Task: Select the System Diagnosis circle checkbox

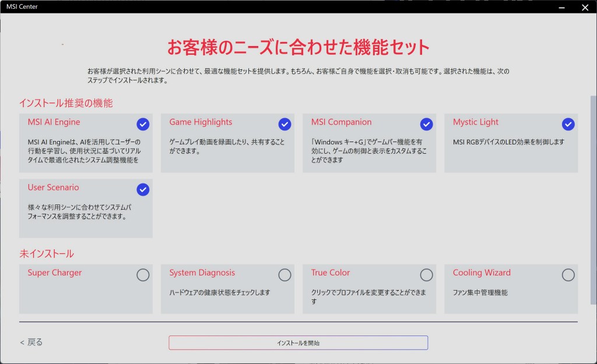Action: (x=285, y=275)
